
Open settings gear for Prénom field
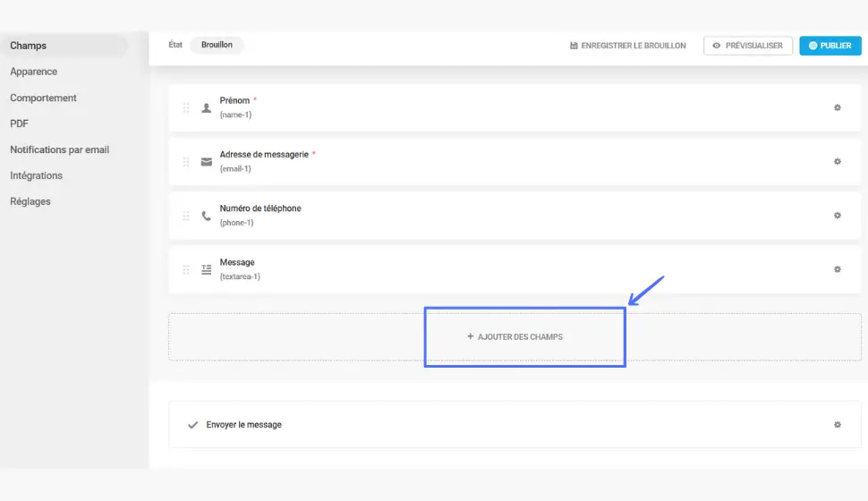[837, 107]
